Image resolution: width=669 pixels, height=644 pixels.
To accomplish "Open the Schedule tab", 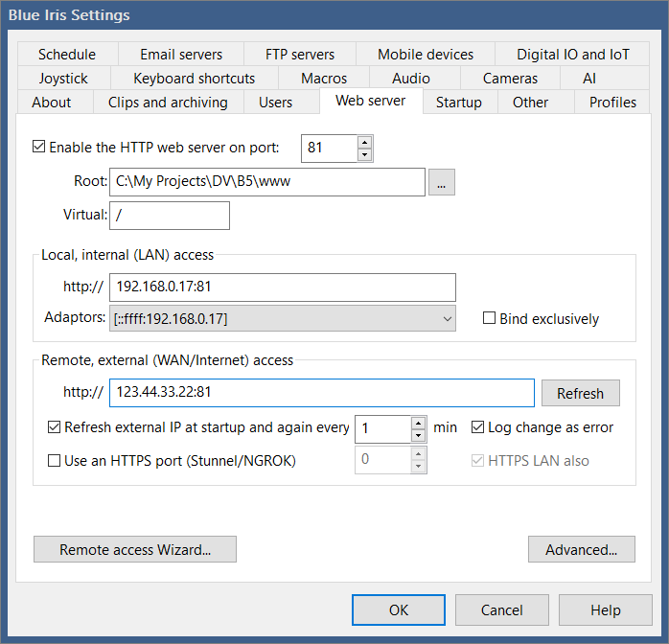I will (x=67, y=55).
